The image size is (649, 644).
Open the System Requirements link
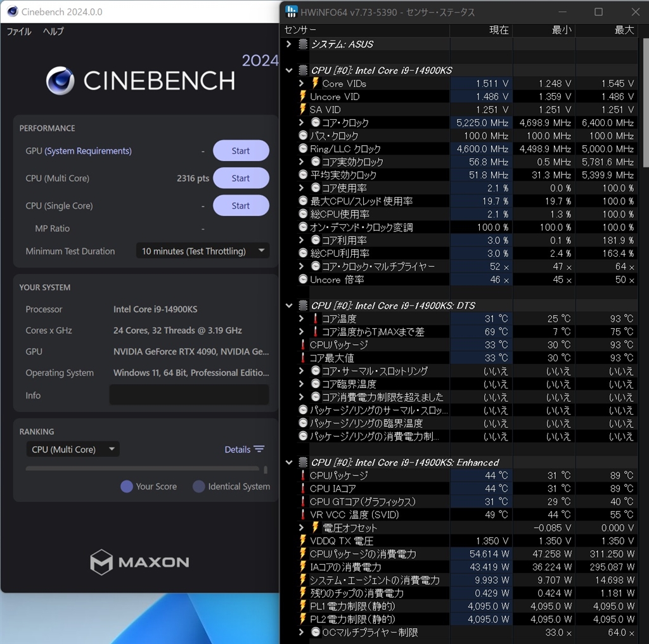click(88, 151)
